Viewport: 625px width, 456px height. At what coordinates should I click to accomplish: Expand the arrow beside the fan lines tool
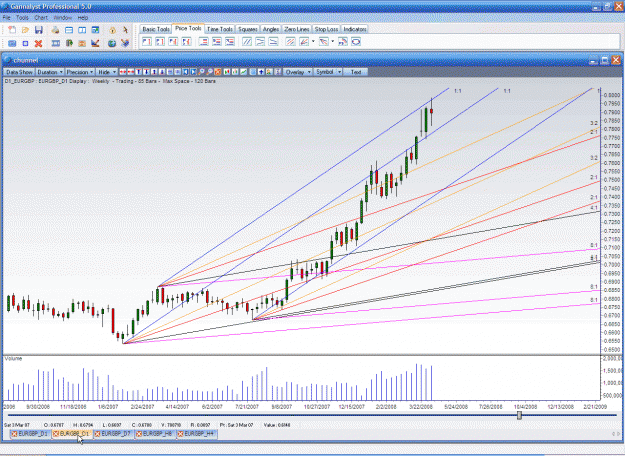tap(313, 41)
